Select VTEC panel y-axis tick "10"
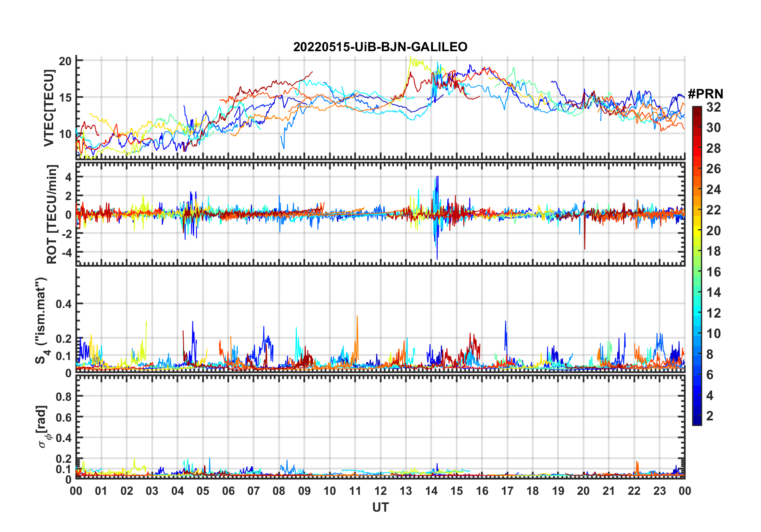 tap(65, 134)
